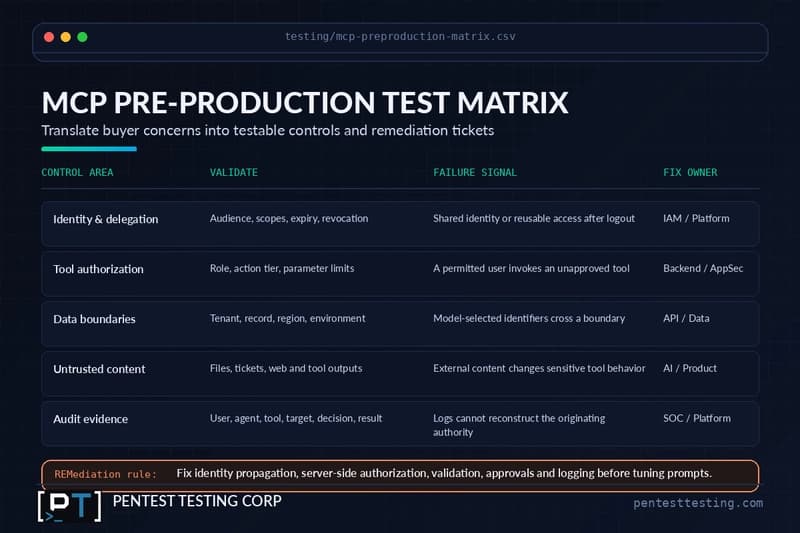
Task: Click 'Tenant, record, region, environment' cell
Action: click(x=287, y=318)
